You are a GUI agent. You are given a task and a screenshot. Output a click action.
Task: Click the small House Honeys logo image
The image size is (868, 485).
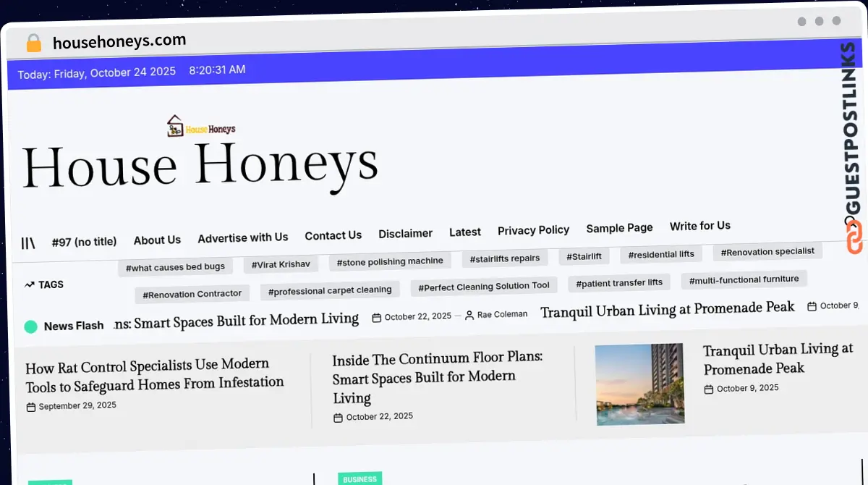[x=201, y=127]
